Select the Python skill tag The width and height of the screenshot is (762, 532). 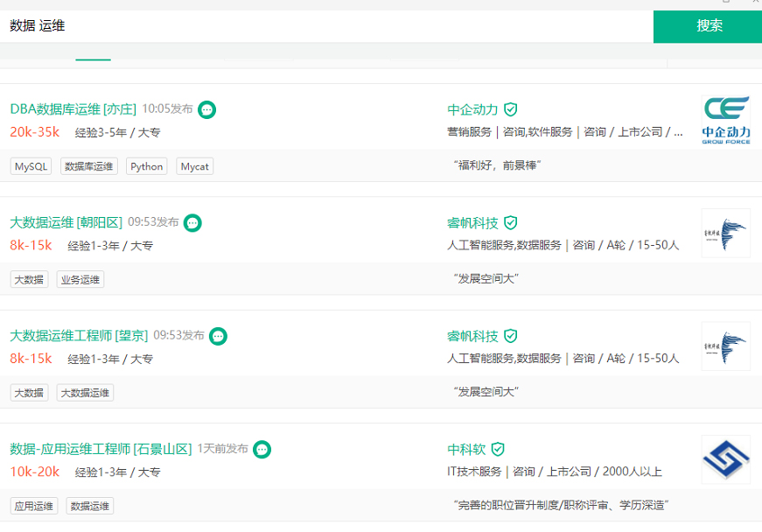(147, 166)
